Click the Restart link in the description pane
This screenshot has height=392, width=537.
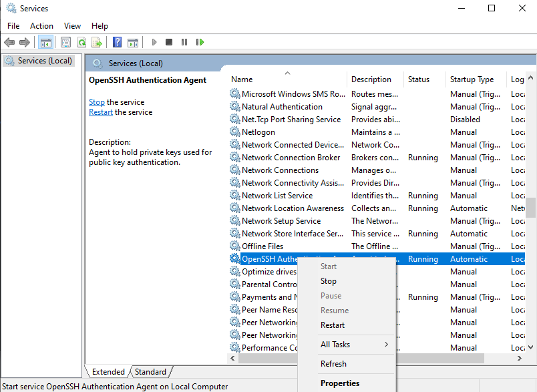101,112
